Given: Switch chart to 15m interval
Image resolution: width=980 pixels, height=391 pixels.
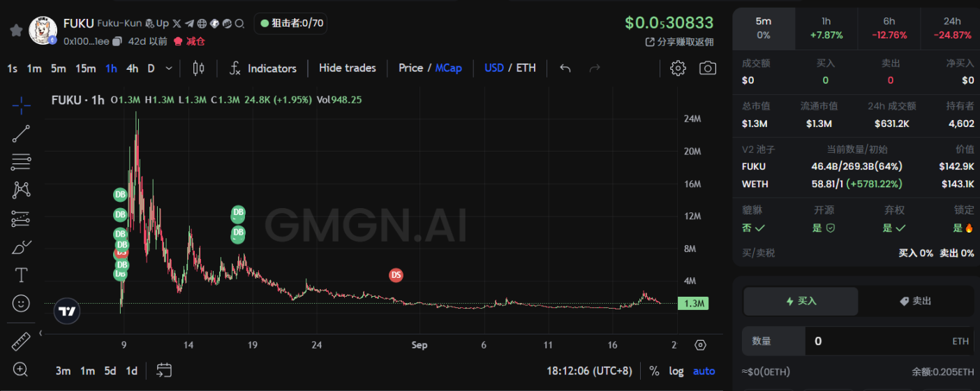Looking at the screenshot, I should tap(85, 68).
